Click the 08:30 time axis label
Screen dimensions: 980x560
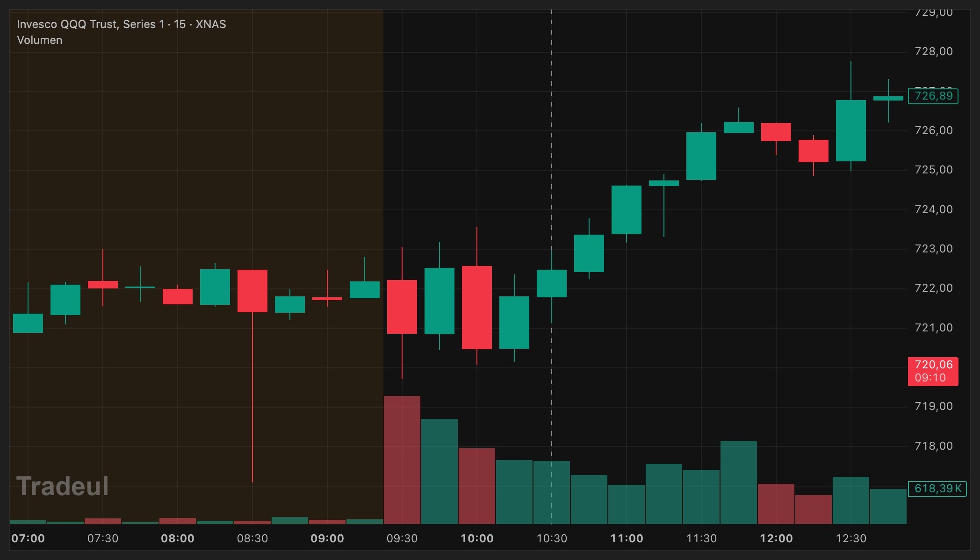pyautogui.click(x=252, y=538)
